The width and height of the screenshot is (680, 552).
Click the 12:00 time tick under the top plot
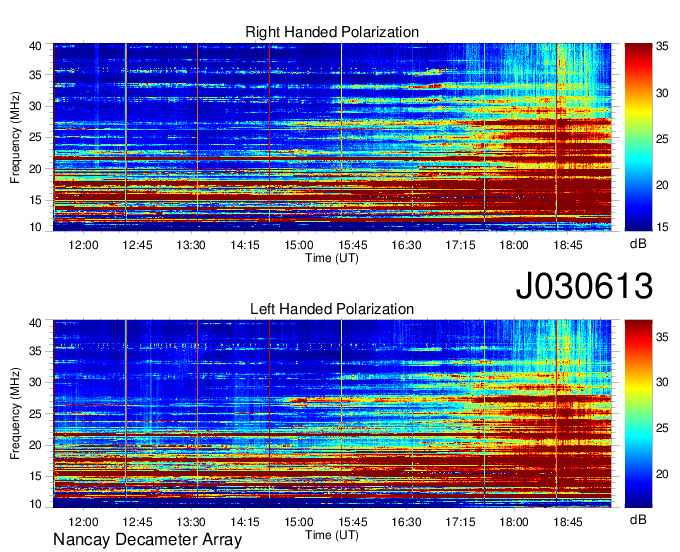83,245
